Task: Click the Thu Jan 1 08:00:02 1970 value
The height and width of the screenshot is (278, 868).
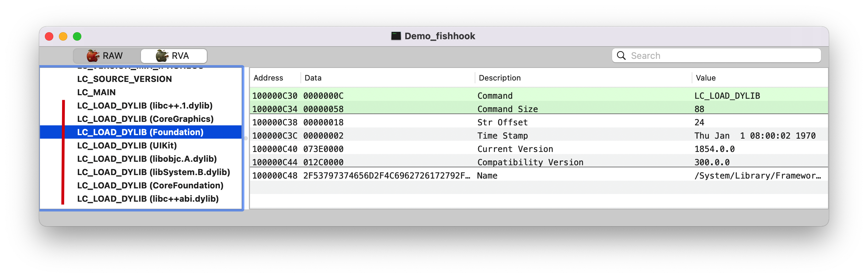Action: click(x=755, y=136)
